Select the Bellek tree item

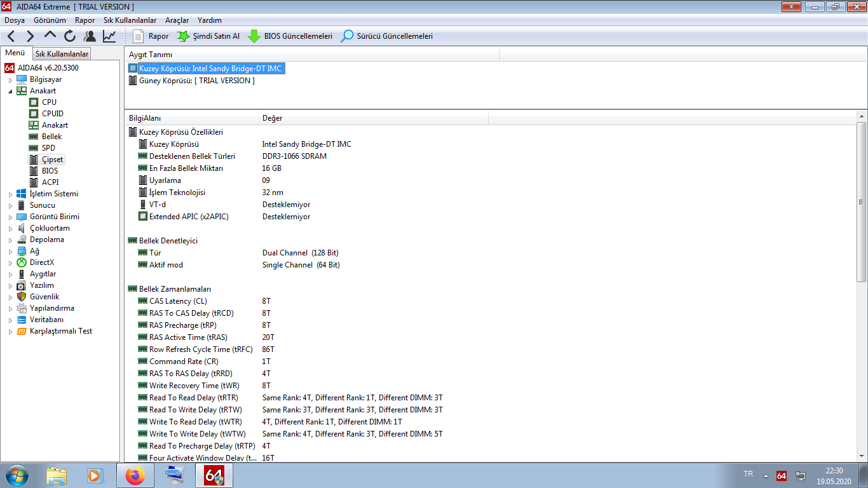pyautogui.click(x=51, y=137)
